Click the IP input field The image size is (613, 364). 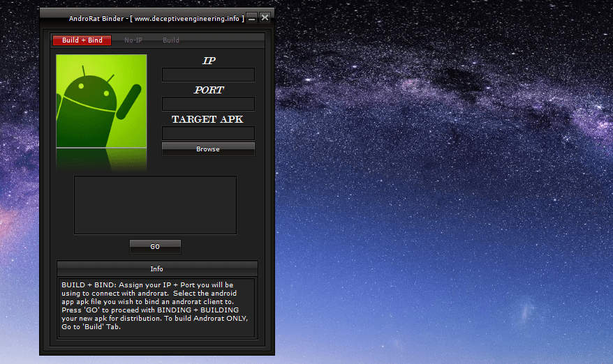click(208, 75)
